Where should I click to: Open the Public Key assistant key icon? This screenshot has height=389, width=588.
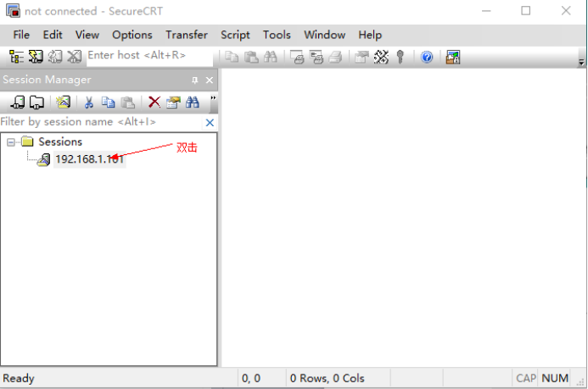point(400,57)
